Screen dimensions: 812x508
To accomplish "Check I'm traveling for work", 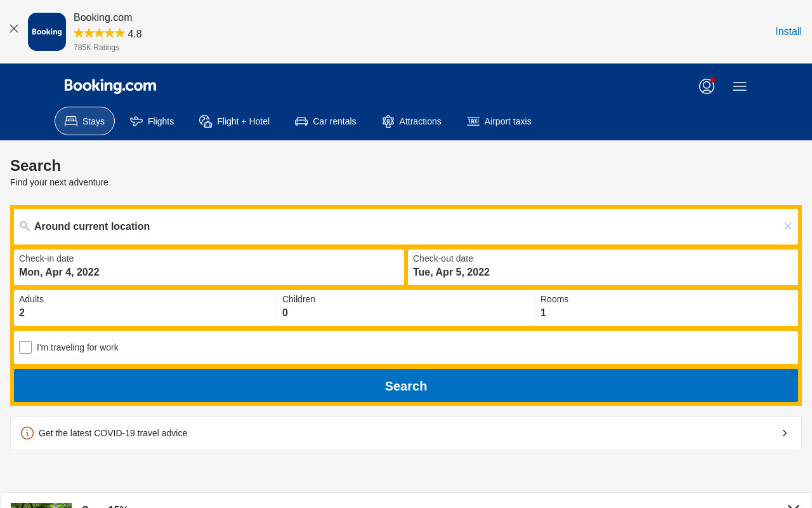I will click(25, 347).
